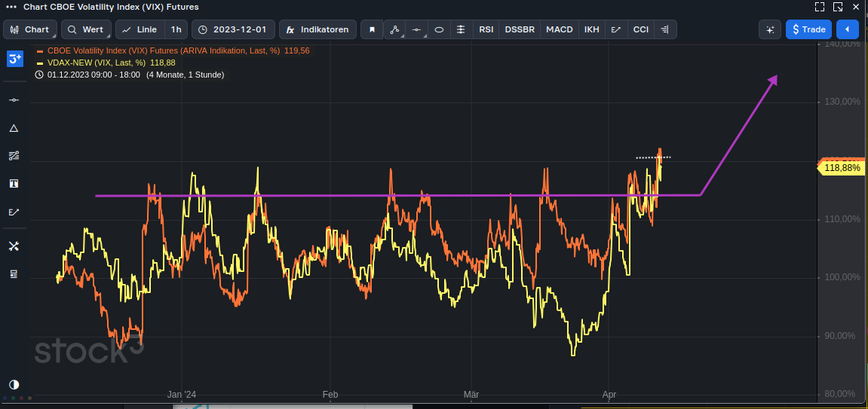Screen dimensions: 868x409
Task: Select the triangle shape tool in sidebar
Action: click(14, 128)
